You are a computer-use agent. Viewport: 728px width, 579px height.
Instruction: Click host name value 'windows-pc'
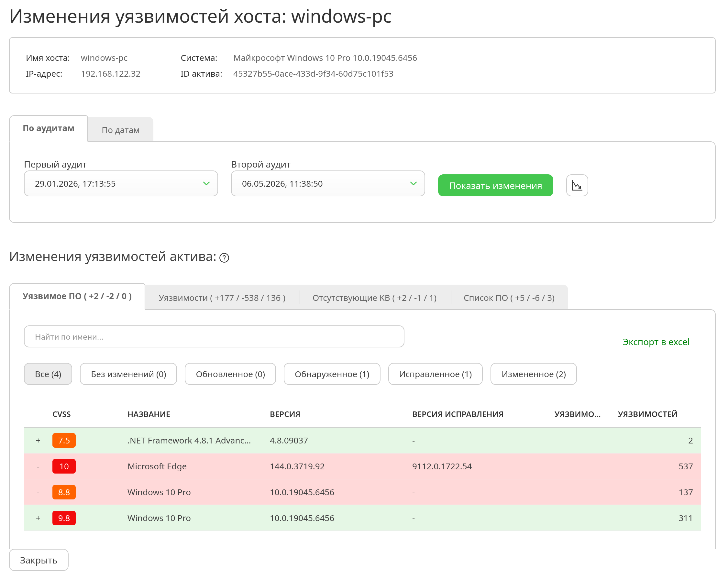104,58
